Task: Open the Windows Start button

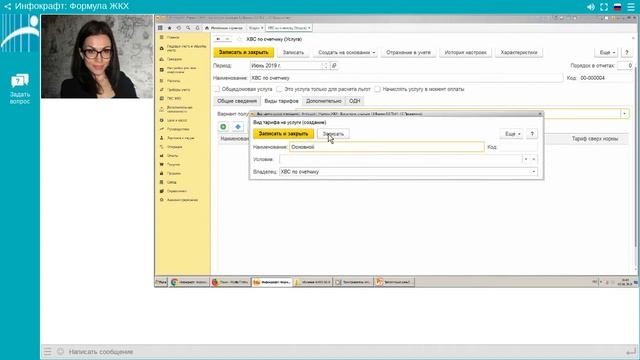Action: point(161,282)
